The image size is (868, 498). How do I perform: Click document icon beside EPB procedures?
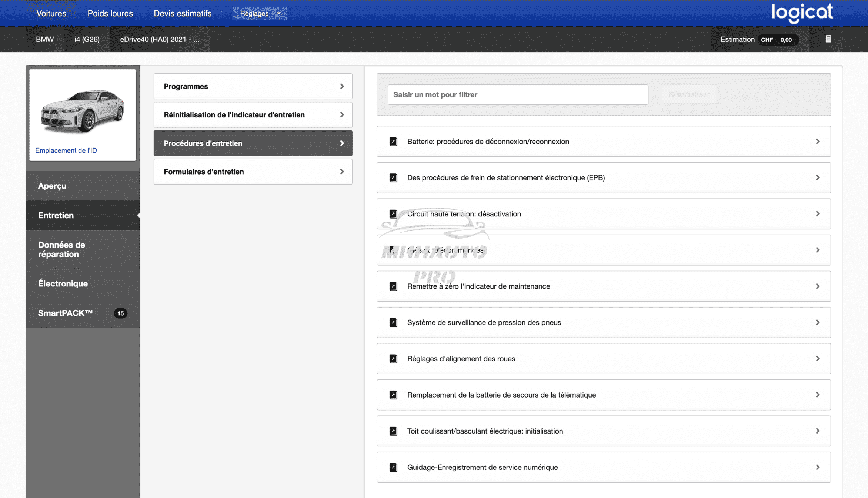click(393, 178)
